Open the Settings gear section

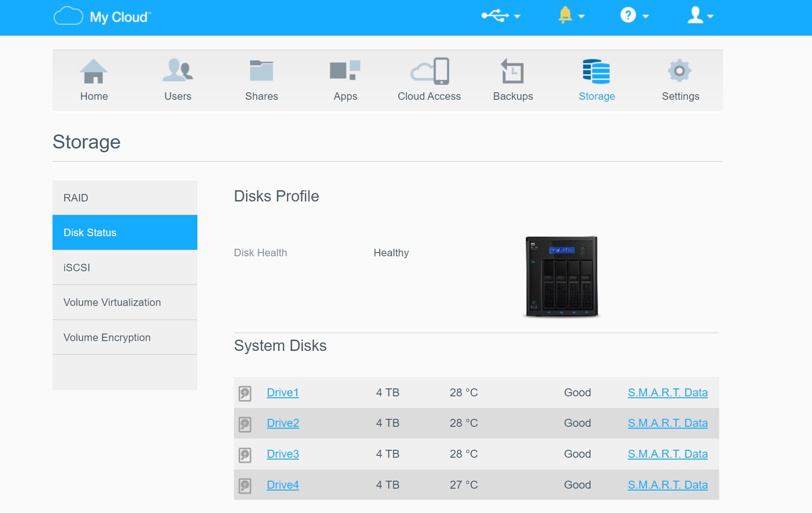[x=680, y=81]
